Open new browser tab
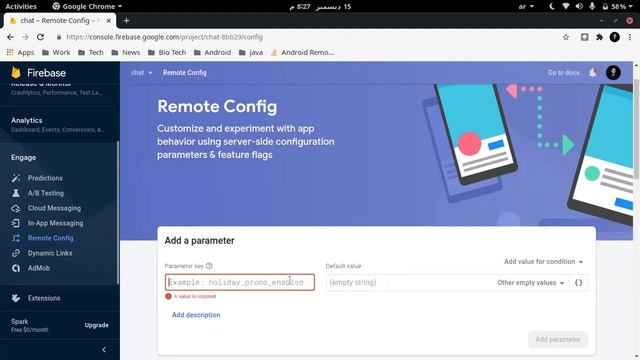Screen dimensions: 640x360 pyautogui.click(x=126, y=20)
